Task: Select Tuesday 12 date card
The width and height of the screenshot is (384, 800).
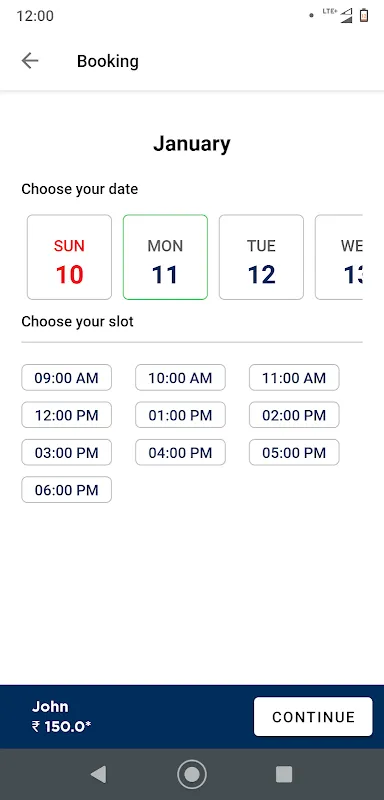Action: 261,257
